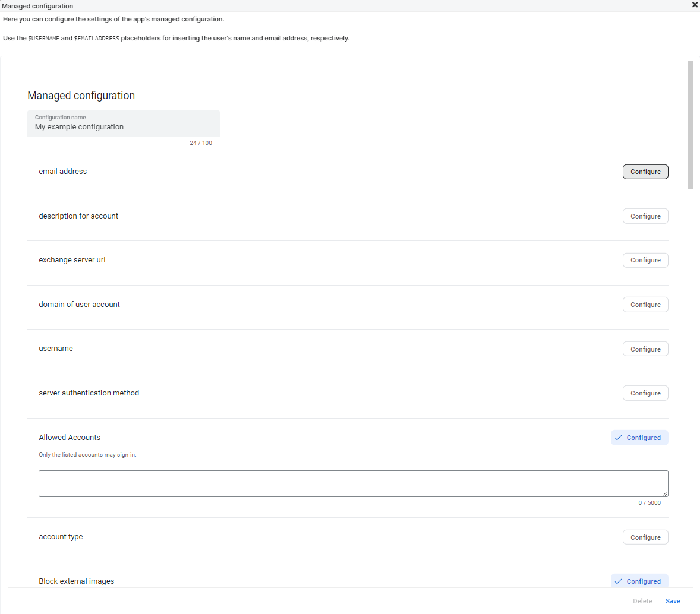The width and height of the screenshot is (700, 614).
Task: Click the Configured chip for Allowed Accounts
Action: tap(639, 438)
